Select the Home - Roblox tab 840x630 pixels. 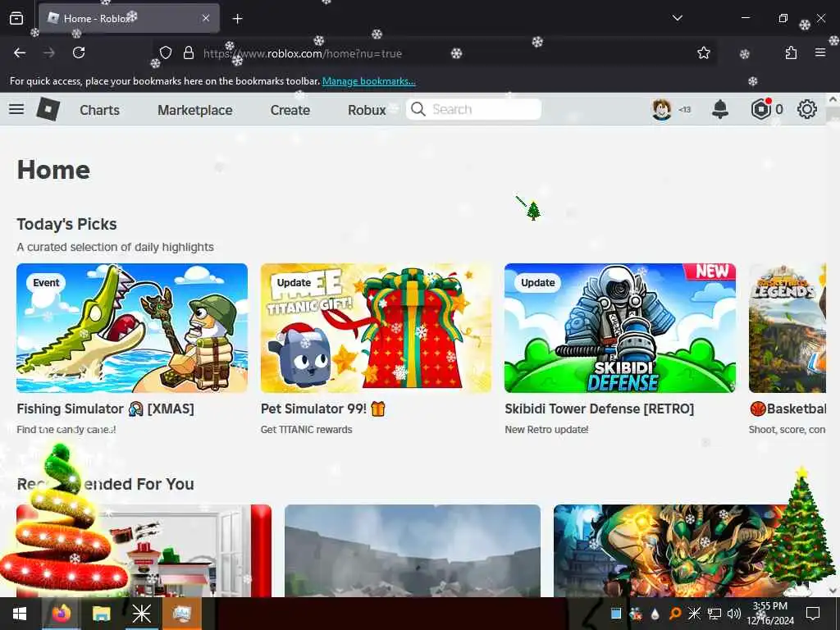point(129,18)
